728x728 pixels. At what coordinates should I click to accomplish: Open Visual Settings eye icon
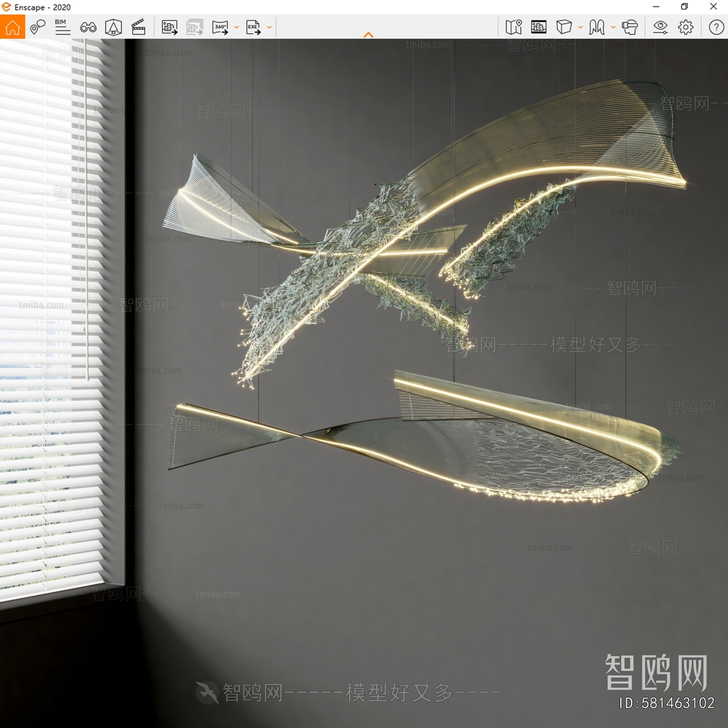point(660,27)
